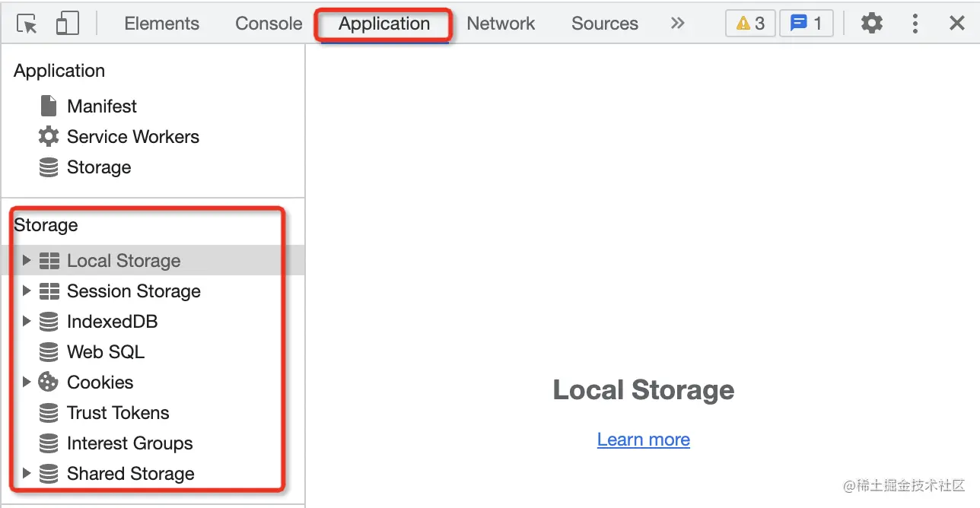This screenshot has height=508, width=980.
Task: Open the Manifest item
Action: pyautogui.click(x=102, y=106)
